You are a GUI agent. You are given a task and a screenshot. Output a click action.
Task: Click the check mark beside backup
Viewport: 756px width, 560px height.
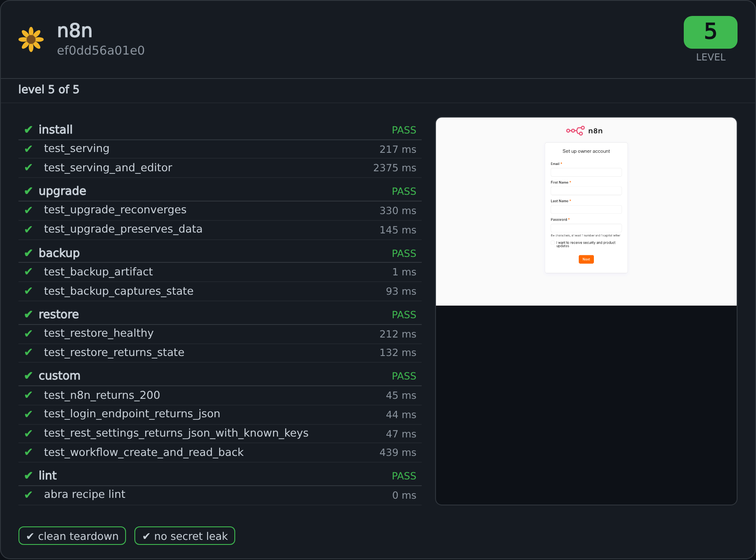28,253
